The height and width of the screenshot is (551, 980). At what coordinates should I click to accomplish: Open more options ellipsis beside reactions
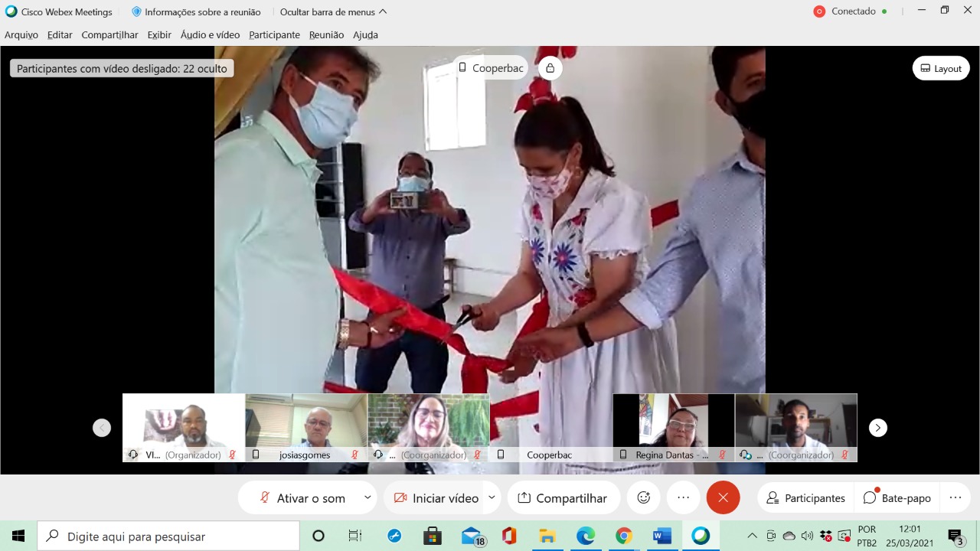pyautogui.click(x=683, y=497)
